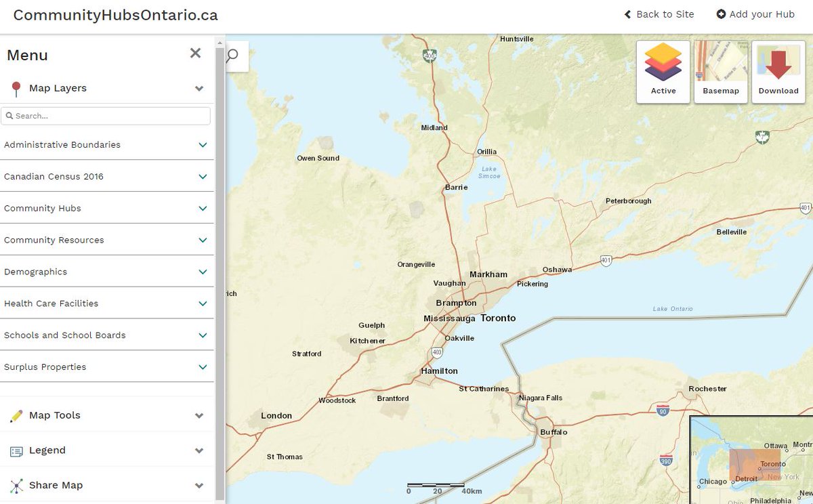The width and height of the screenshot is (813, 504).
Task: Click the Highway 401 shield near Oshawa
Action: (606, 261)
